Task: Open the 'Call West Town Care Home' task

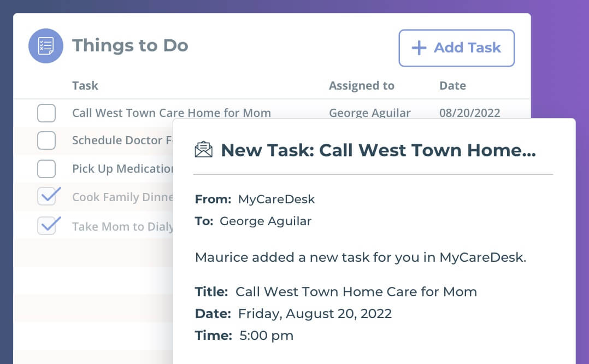Action: pos(172,113)
